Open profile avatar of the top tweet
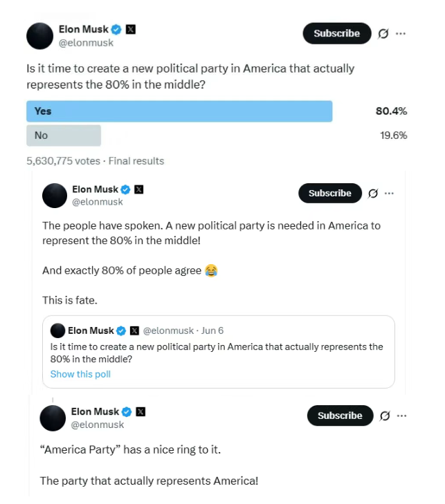 tap(40, 36)
